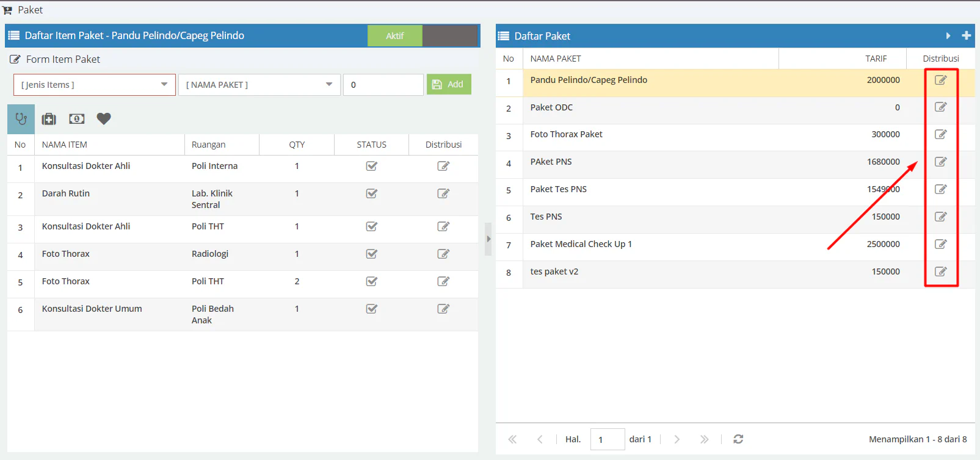Image resolution: width=980 pixels, height=460 pixels.
Task: Sort items by Ruangan column header
Action: [x=222, y=145]
